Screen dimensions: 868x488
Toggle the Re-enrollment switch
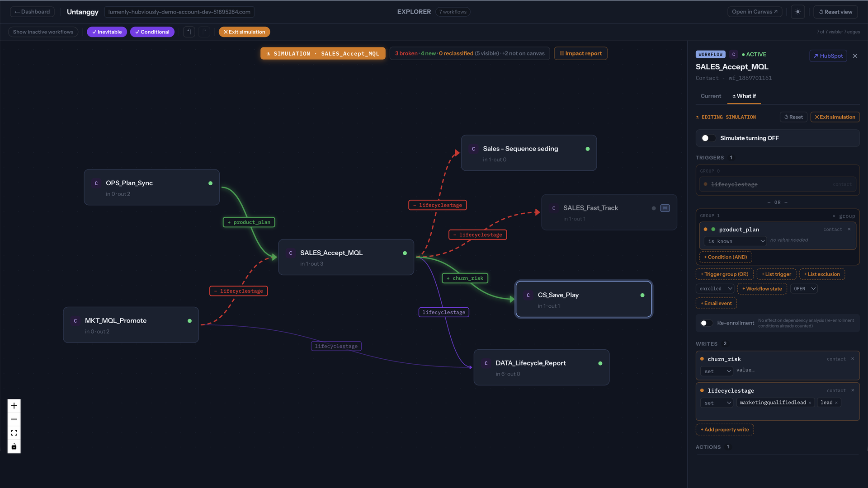[706, 323]
